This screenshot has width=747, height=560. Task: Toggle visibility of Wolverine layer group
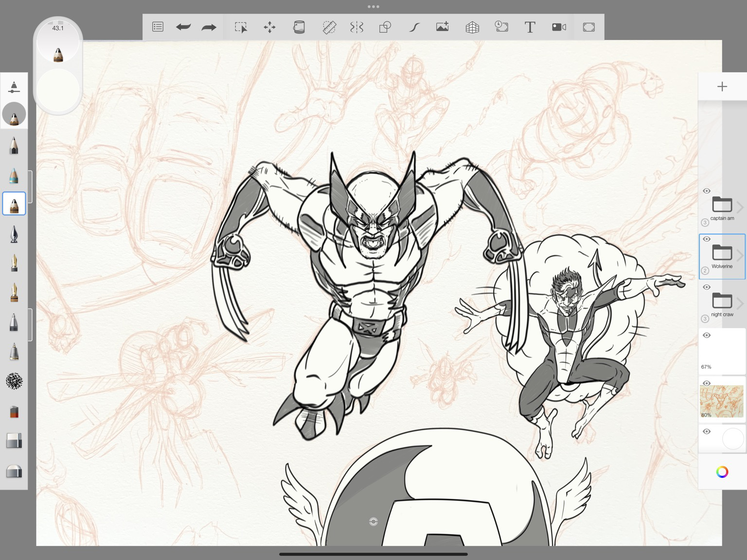tap(707, 239)
